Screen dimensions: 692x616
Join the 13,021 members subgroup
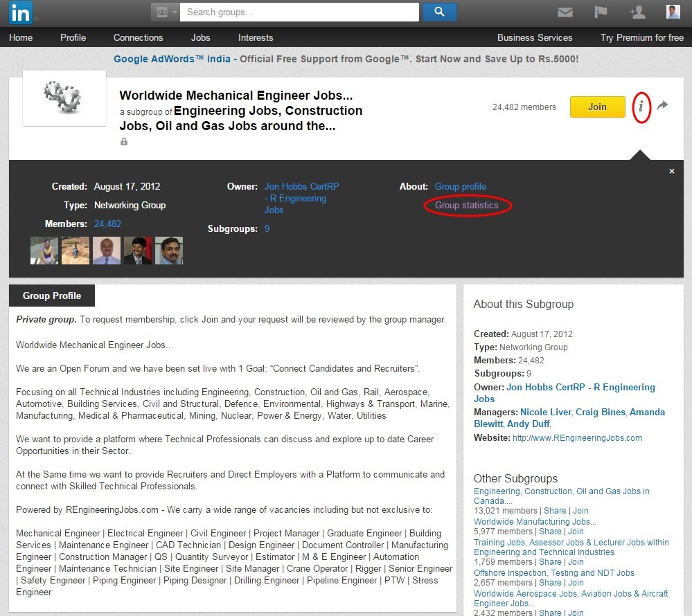[x=580, y=511]
